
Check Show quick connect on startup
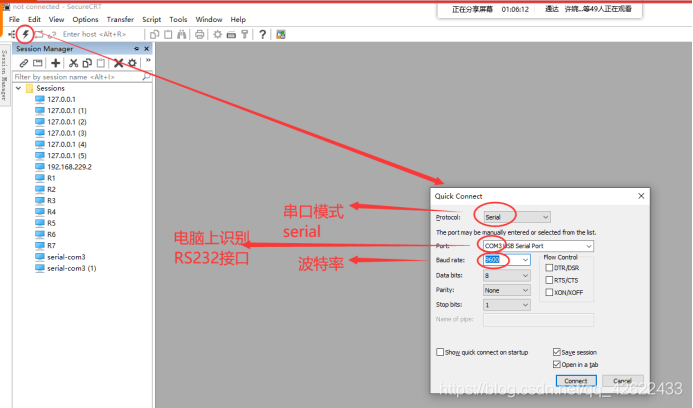pyautogui.click(x=441, y=352)
